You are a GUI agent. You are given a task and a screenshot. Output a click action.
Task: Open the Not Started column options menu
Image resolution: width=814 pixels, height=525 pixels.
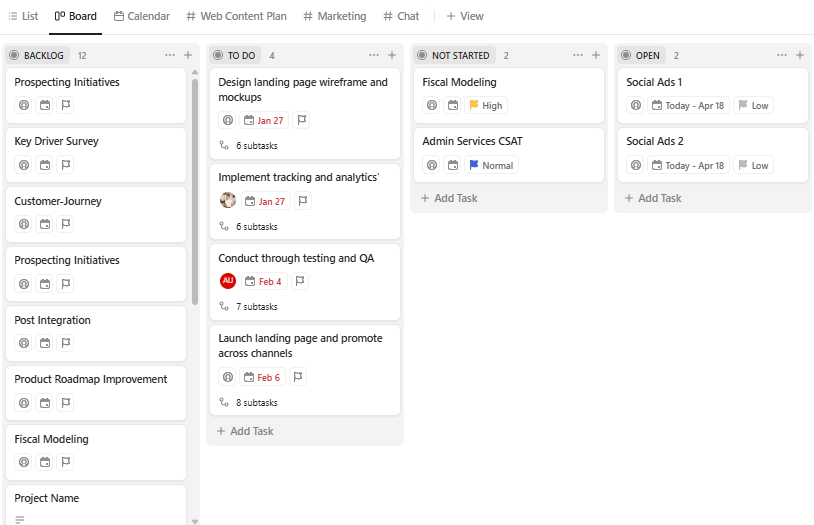click(x=578, y=55)
